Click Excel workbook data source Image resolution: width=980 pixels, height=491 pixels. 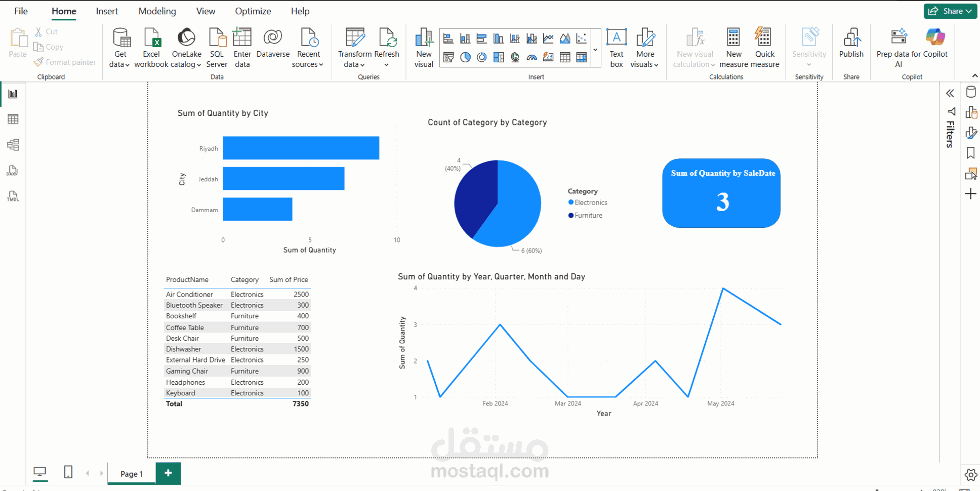[151, 48]
